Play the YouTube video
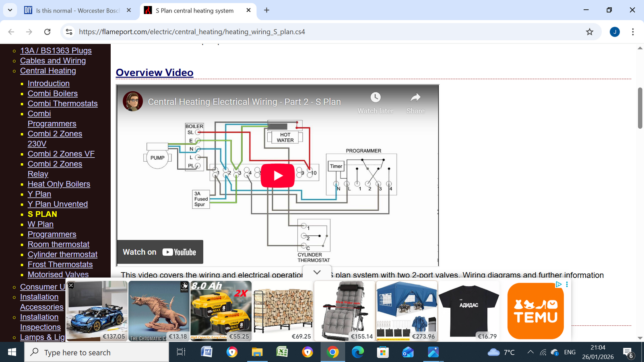 coord(277,176)
